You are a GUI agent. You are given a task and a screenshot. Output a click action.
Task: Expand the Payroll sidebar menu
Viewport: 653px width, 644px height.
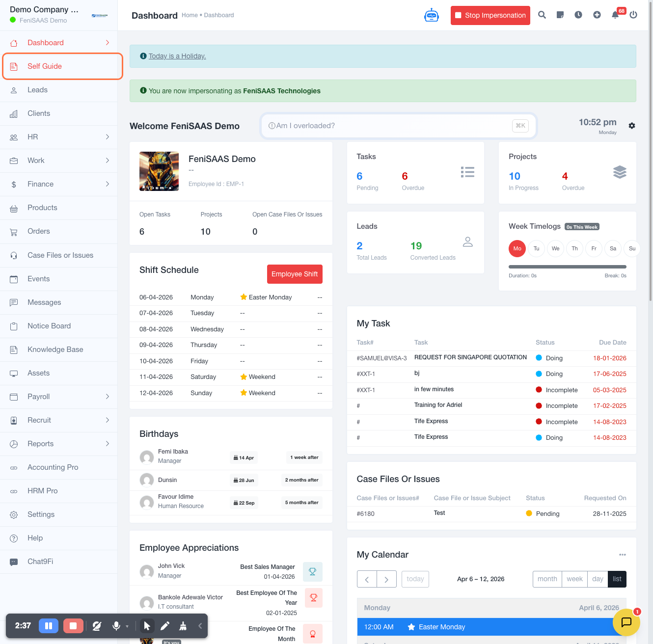[x=59, y=397]
